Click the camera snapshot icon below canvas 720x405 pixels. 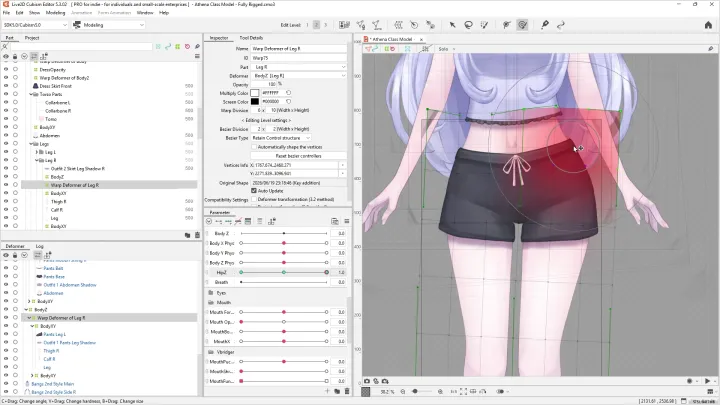[367, 381]
